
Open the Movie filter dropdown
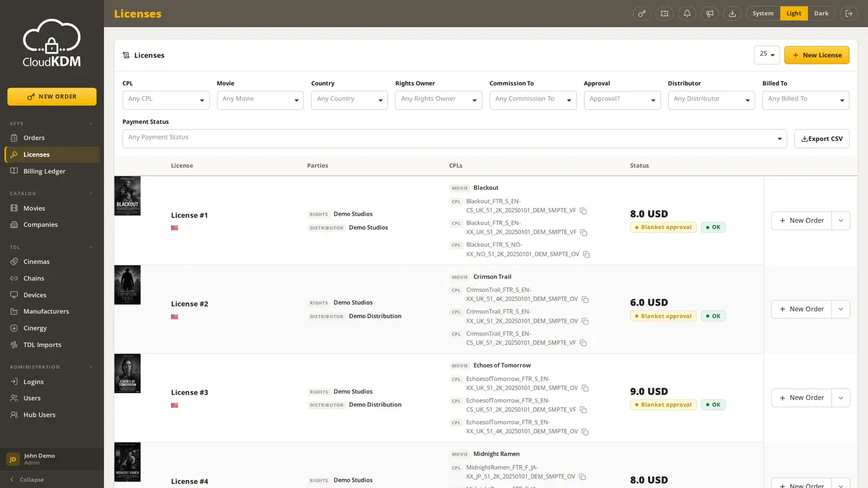[260, 100]
